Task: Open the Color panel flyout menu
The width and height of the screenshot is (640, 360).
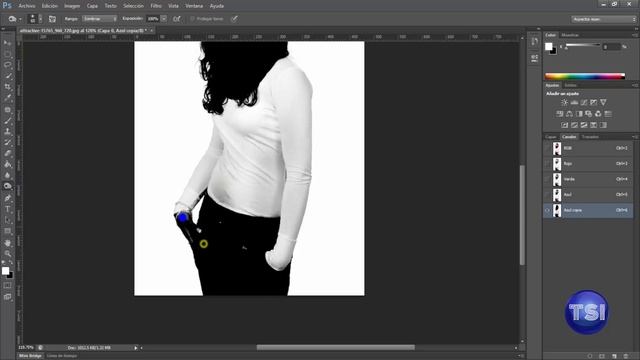Action: pyautogui.click(x=635, y=35)
